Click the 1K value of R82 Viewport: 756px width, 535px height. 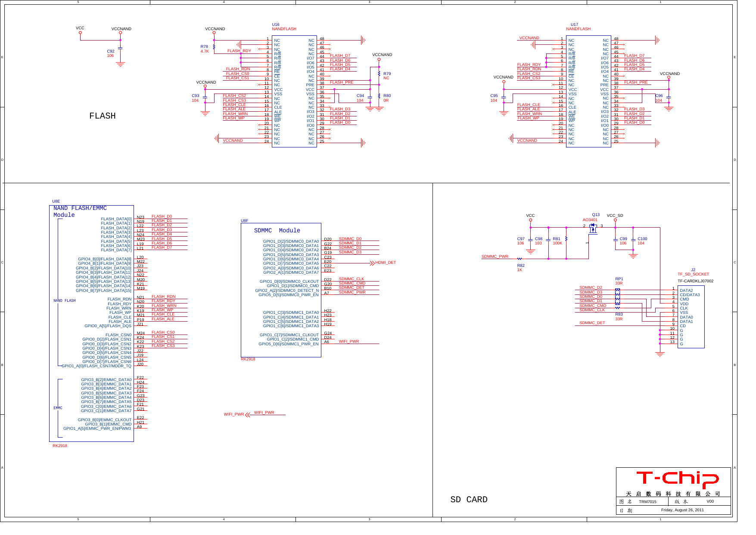point(520,270)
